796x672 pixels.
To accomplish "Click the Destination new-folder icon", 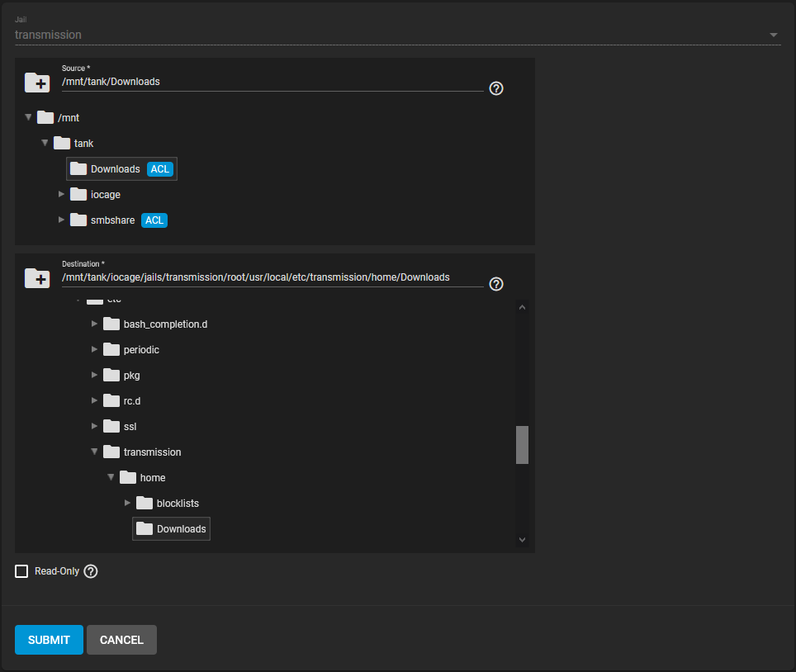I will [x=37, y=278].
